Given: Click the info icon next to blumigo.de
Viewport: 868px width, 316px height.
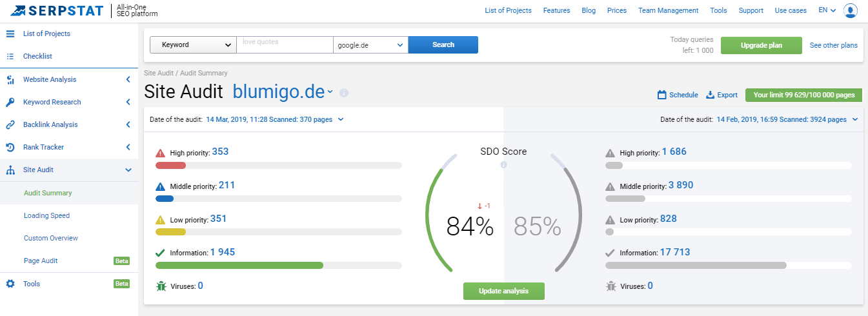Looking at the screenshot, I should 344,93.
